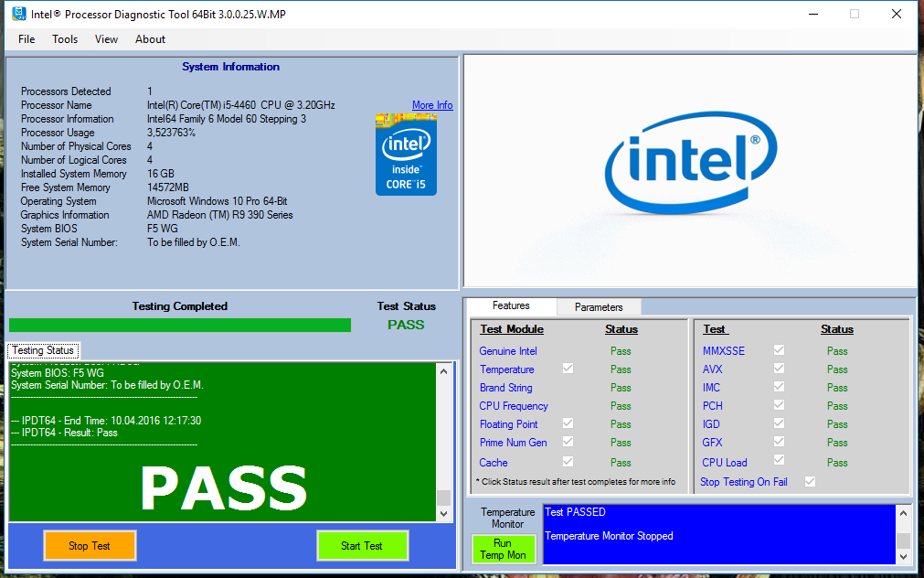This screenshot has width=924, height=578.
Task: Toggle the PCH test checkbox
Action: pyautogui.click(x=779, y=404)
